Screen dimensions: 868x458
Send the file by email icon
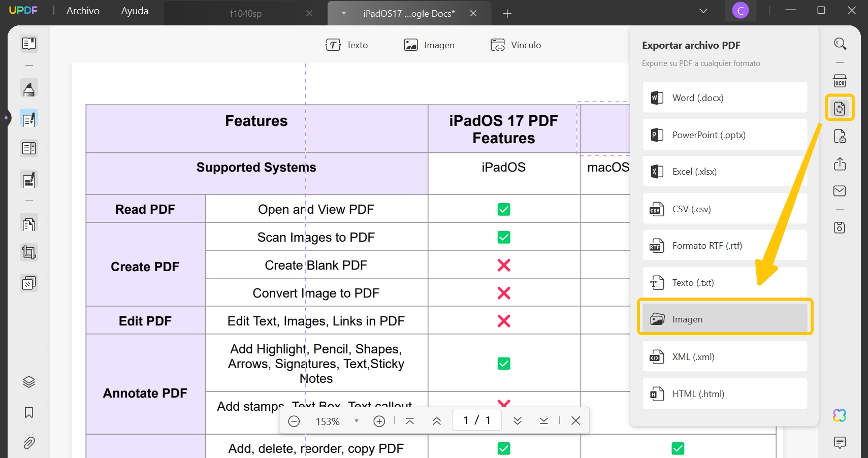[x=840, y=191]
